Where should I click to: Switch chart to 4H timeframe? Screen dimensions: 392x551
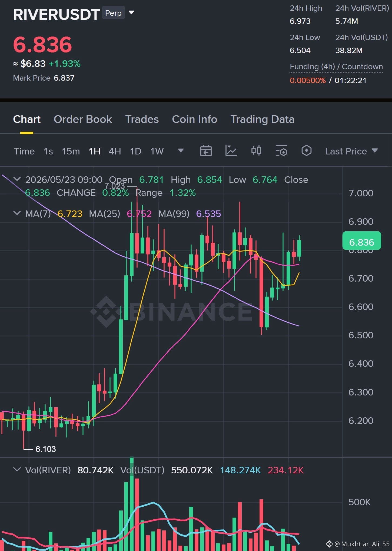pyautogui.click(x=115, y=151)
